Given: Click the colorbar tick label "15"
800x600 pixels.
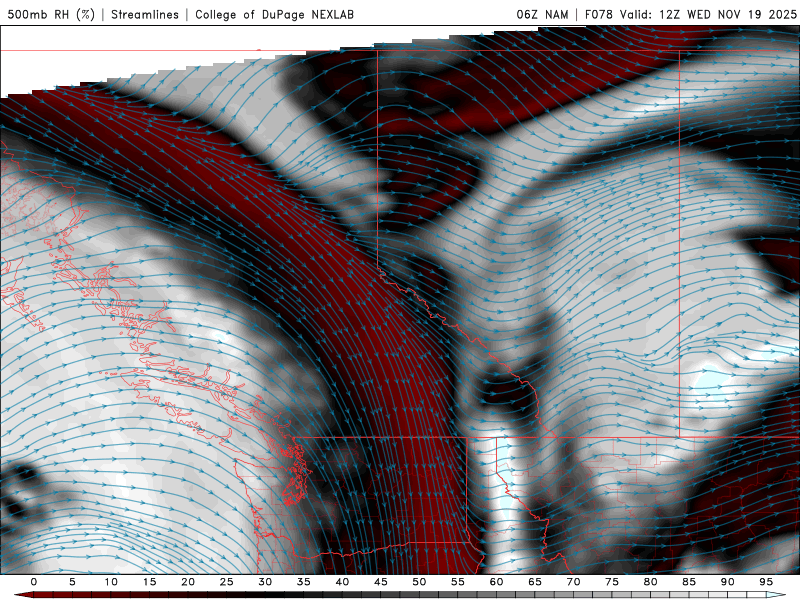Looking at the screenshot, I should [x=149, y=582].
